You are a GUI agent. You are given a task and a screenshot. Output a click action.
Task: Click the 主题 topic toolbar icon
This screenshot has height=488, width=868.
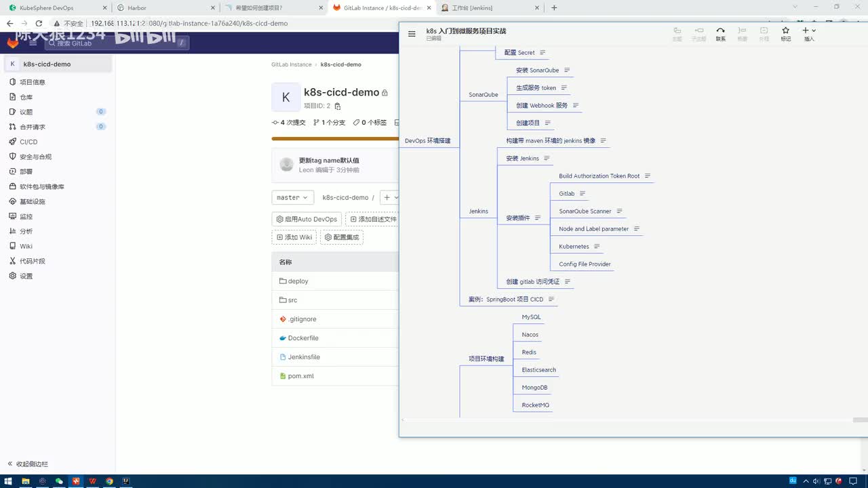[677, 34]
